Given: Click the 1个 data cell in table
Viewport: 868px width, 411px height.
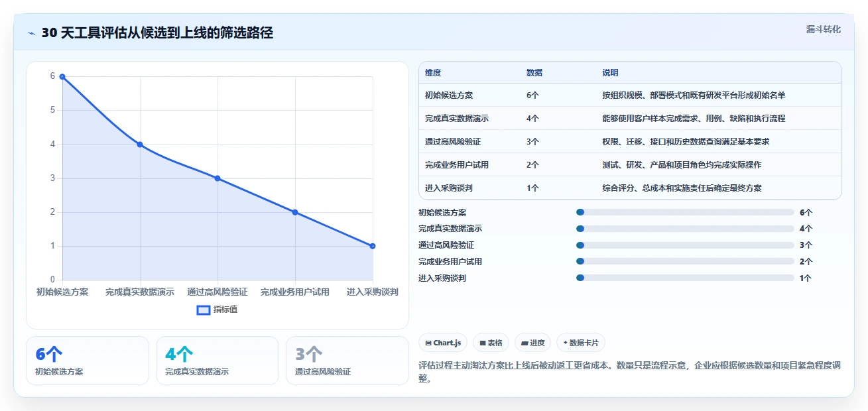Looking at the screenshot, I should click(532, 188).
